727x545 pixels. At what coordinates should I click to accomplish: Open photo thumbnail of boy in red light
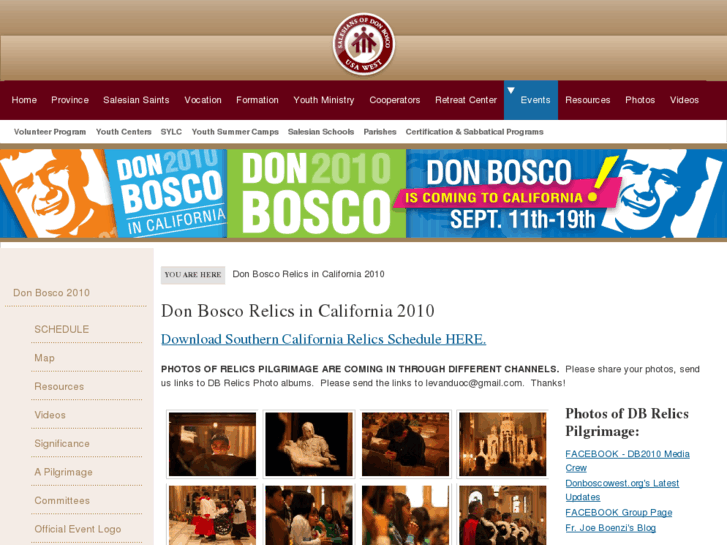pos(212,444)
